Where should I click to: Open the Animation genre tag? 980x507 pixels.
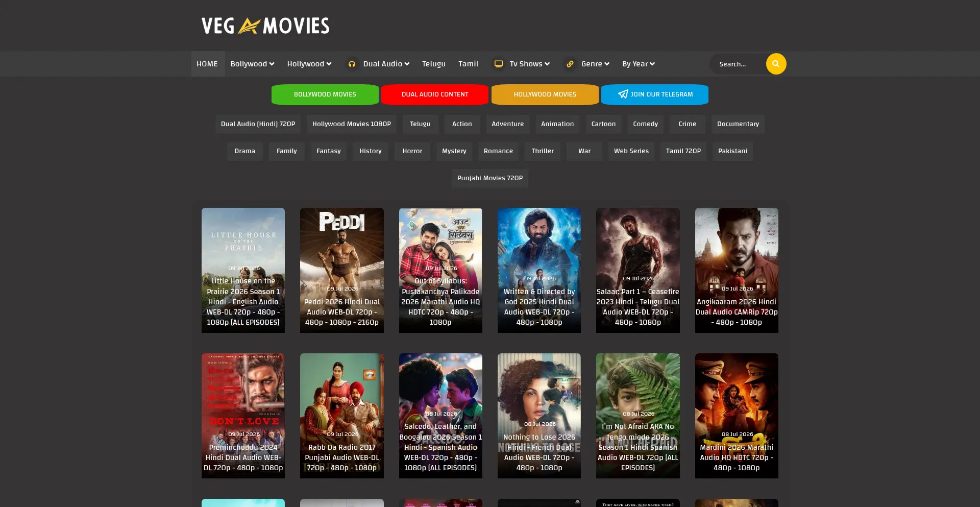[557, 124]
